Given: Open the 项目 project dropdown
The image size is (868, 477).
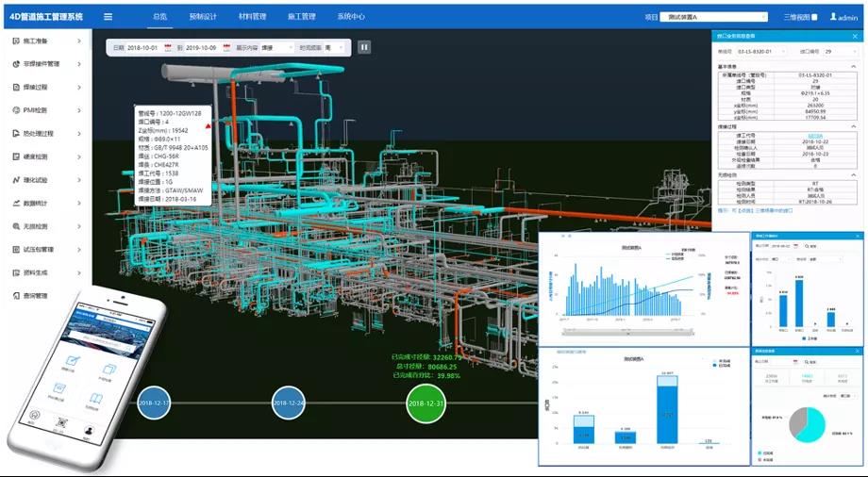Looking at the screenshot, I should tap(713, 17).
